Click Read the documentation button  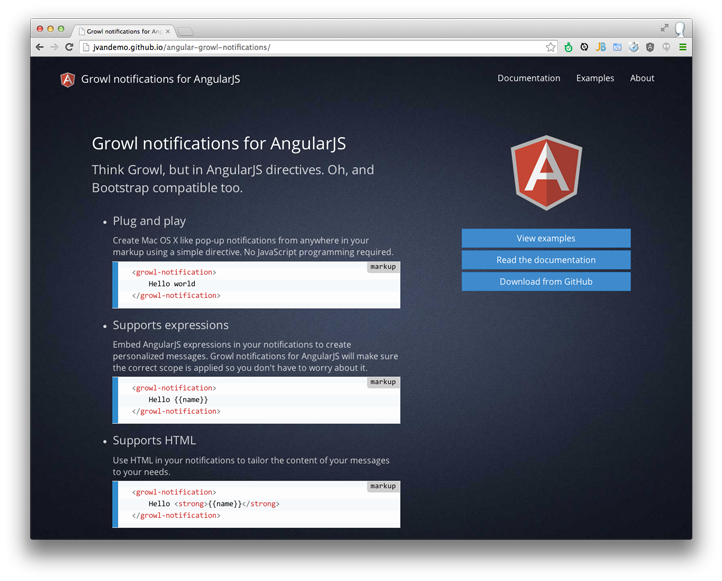pyautogui.click(x=546, y=260)
